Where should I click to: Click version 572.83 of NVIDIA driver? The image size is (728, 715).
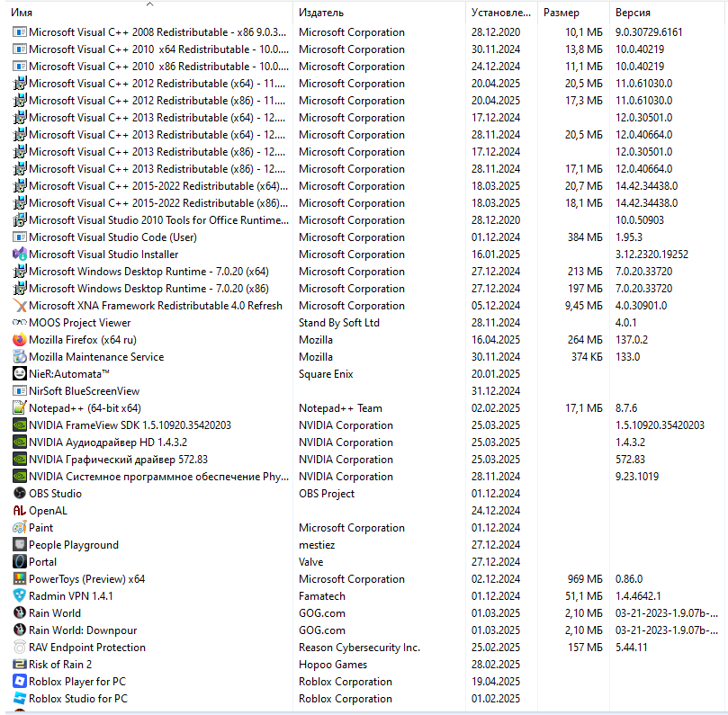[630, 460]
